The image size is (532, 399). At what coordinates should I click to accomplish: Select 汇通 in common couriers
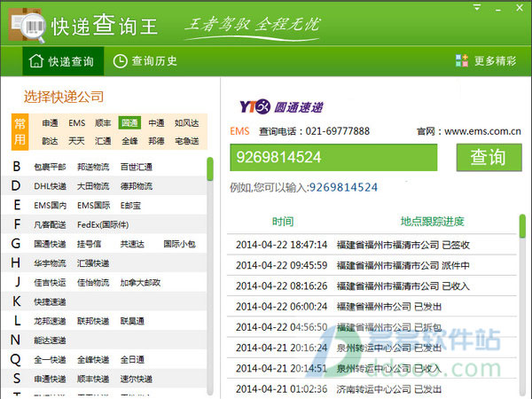(x=103, y=141)
